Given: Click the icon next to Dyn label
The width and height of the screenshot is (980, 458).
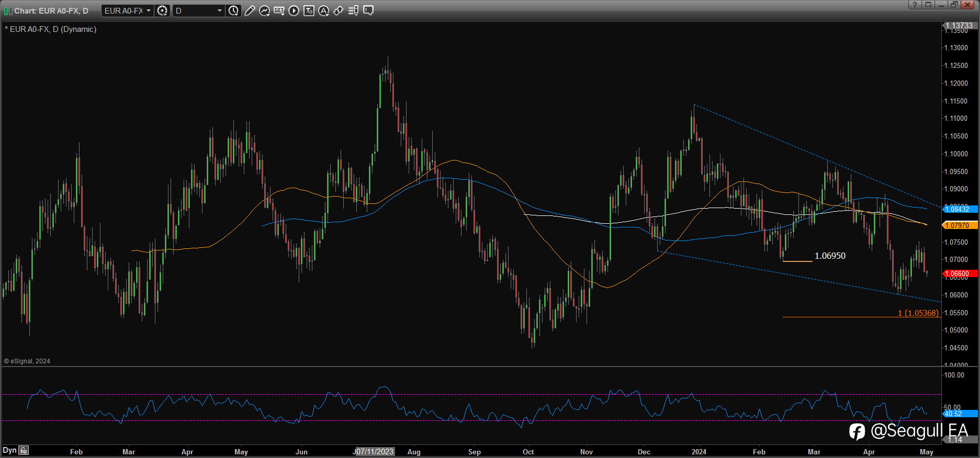Looking at the screenshot, I should tap(24, 450).
